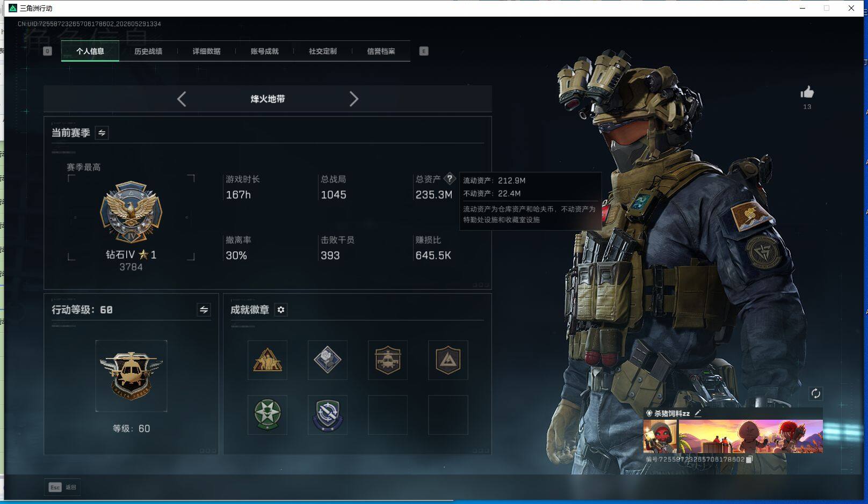Close the 三角洲行动 window
The width and height of the screenshot is (868, 504).
tap(851, 8)
